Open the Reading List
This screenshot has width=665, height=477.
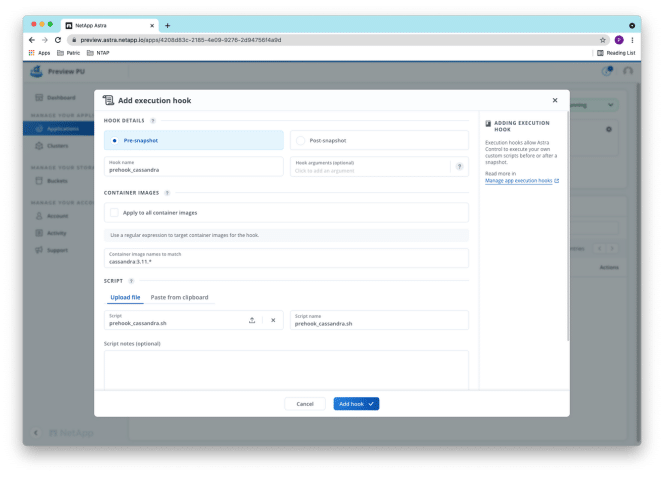(616, 53)
